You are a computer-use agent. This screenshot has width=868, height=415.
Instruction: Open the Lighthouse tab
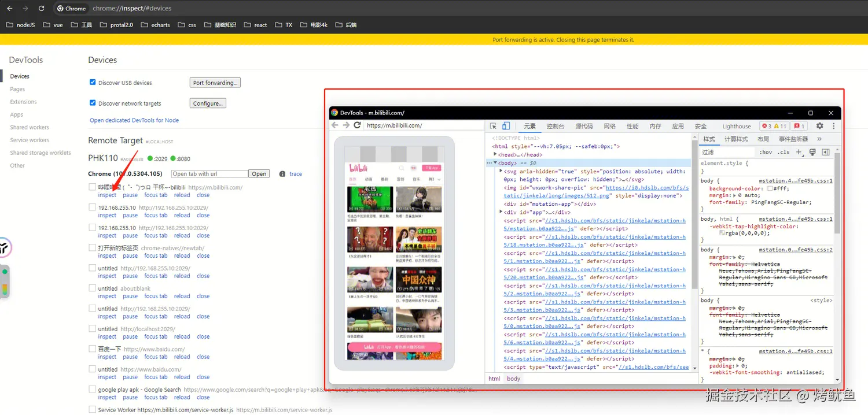point(737,126)
